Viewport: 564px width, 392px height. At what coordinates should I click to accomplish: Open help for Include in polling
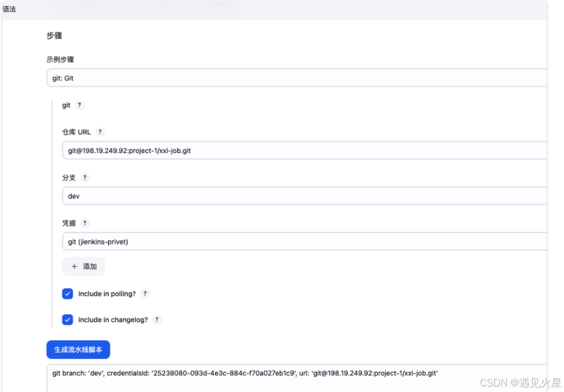coord(145,294)
